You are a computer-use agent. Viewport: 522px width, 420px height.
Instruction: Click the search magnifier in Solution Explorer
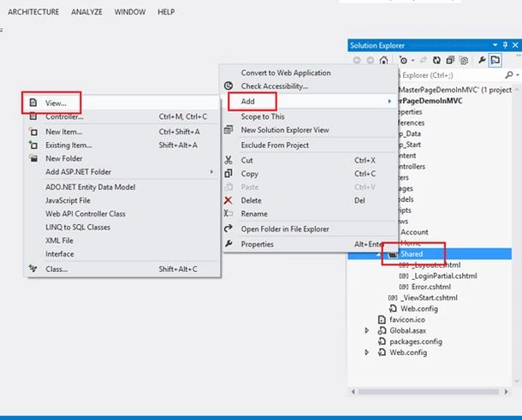pyautogui.click(x=508, y=75)
